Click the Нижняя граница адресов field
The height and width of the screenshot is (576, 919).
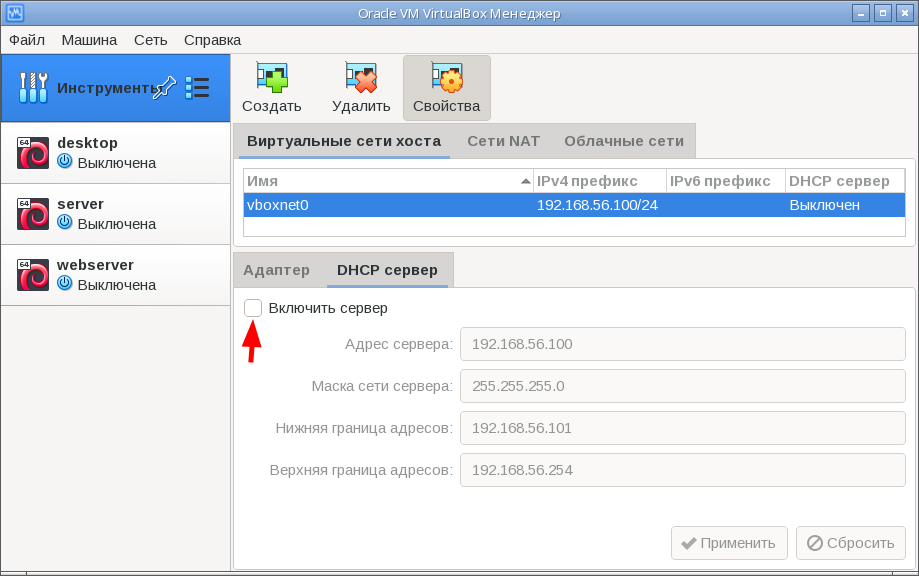[683, 428]
